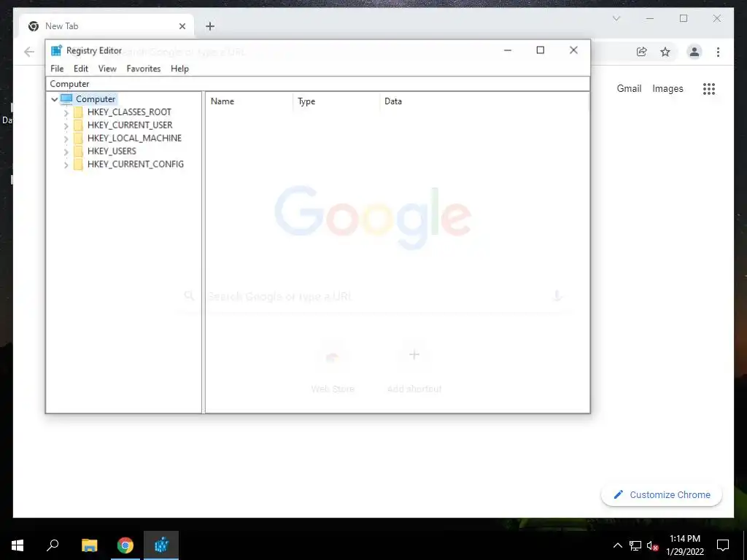Close the New Tab in Chrome
747x560 pixels.
click(182, 26)
